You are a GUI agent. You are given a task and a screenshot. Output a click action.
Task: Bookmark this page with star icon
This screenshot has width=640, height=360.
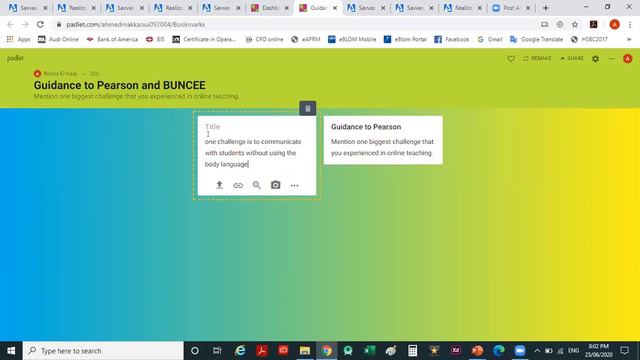[575, 24]
